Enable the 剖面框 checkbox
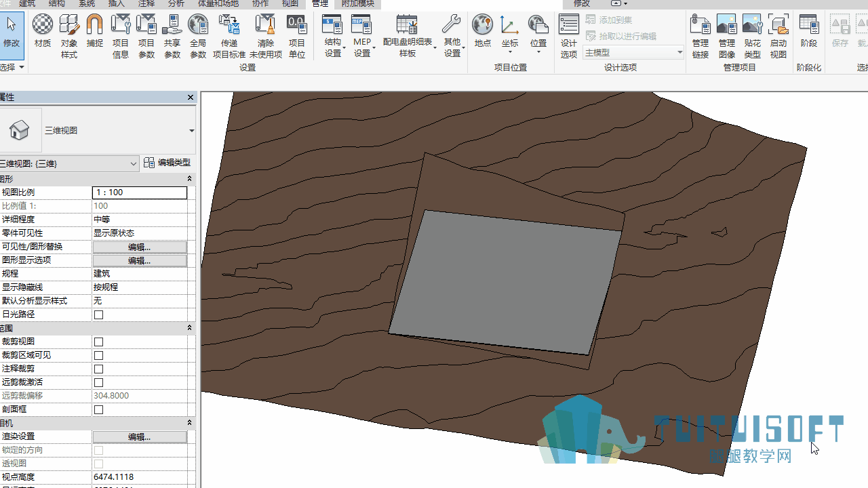 tap(99, 409)
